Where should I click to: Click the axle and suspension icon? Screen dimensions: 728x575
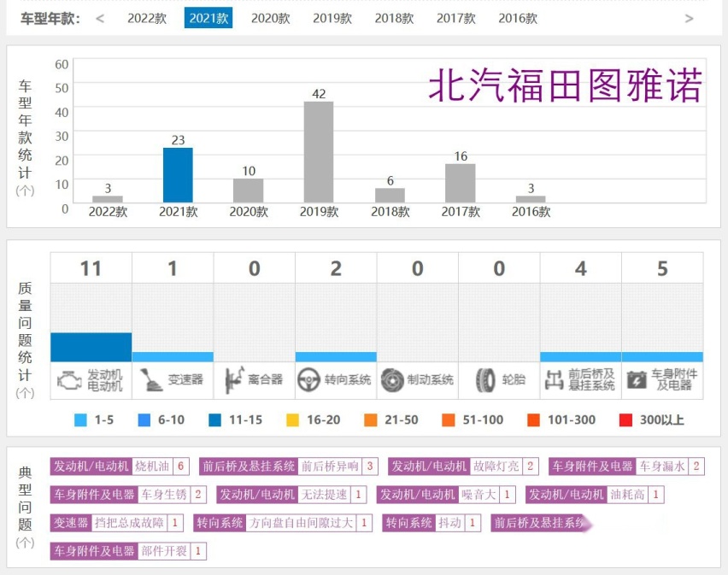[555, 380]
